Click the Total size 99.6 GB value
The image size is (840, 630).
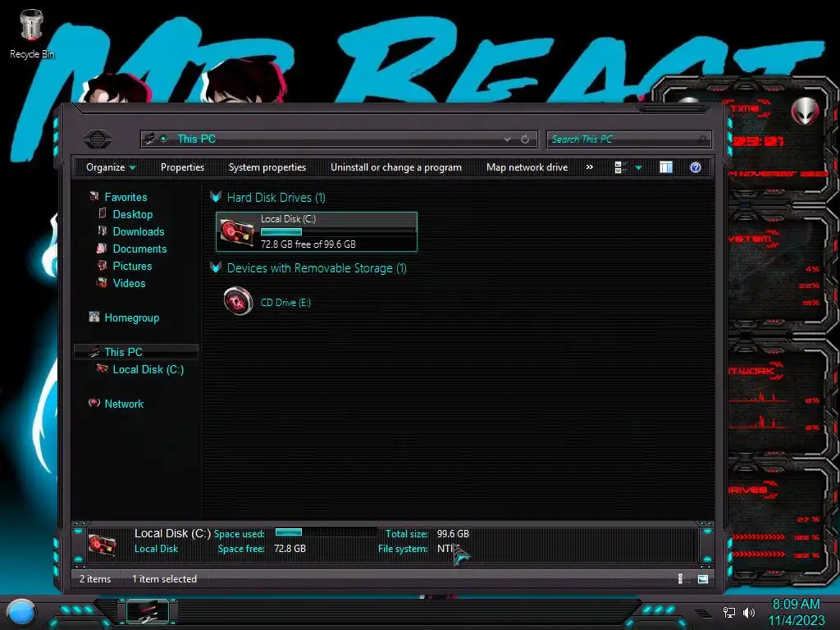[x=453, y=533]
